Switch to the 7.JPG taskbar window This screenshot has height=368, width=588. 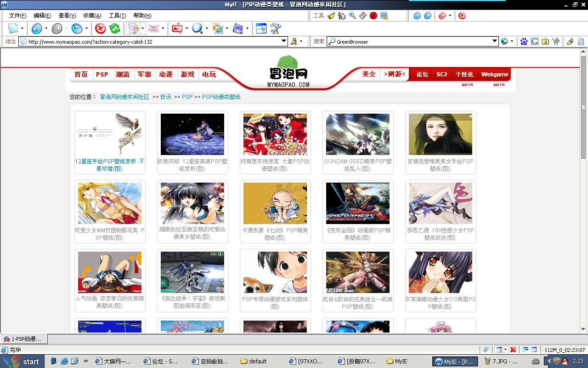tap(503, 361)
